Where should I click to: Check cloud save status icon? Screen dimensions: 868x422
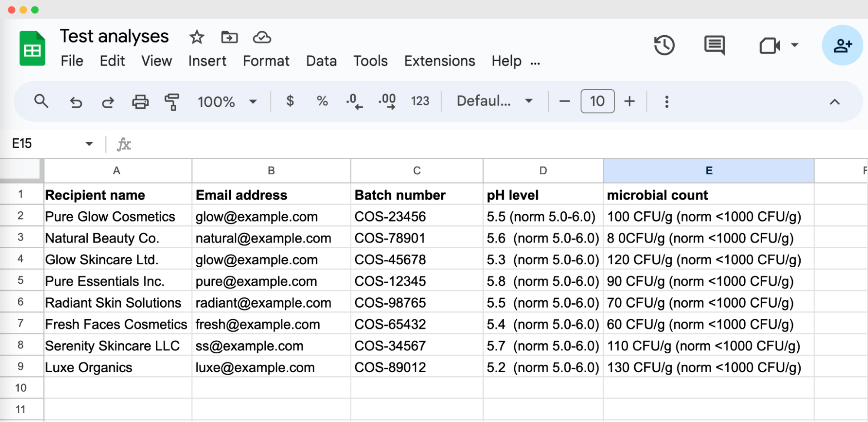pyautogui.click(x=262, y=37)
